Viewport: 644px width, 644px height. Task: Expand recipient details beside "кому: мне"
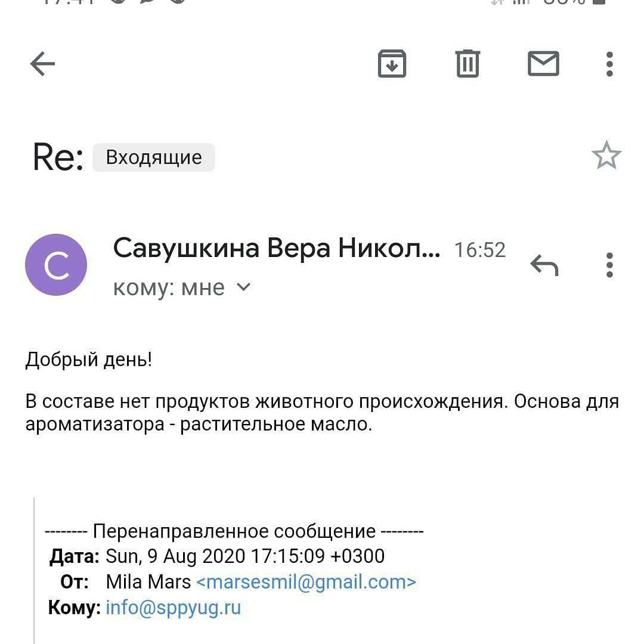pos(243,287)
